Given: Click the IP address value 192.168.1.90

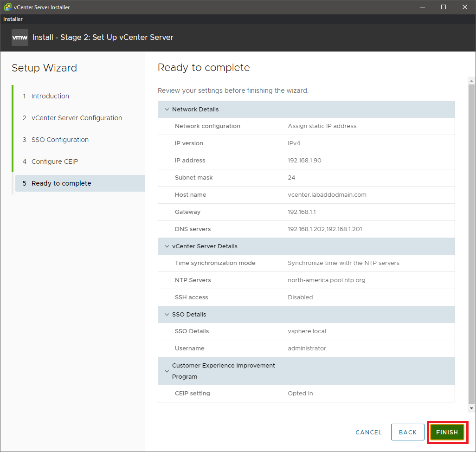Looking at the screenshot, I should click(304, 161).
